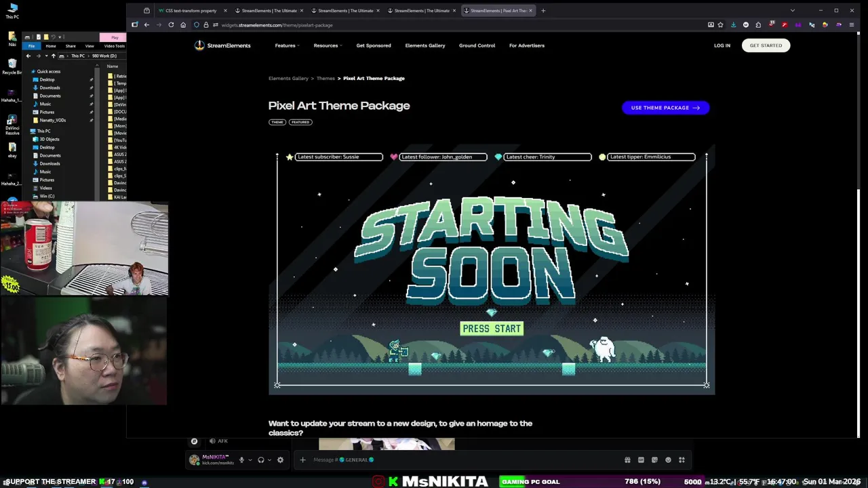Select Nanatty_VODs in Explorer sidebar
Screen dimensions: 868x488
pos(52,121)
